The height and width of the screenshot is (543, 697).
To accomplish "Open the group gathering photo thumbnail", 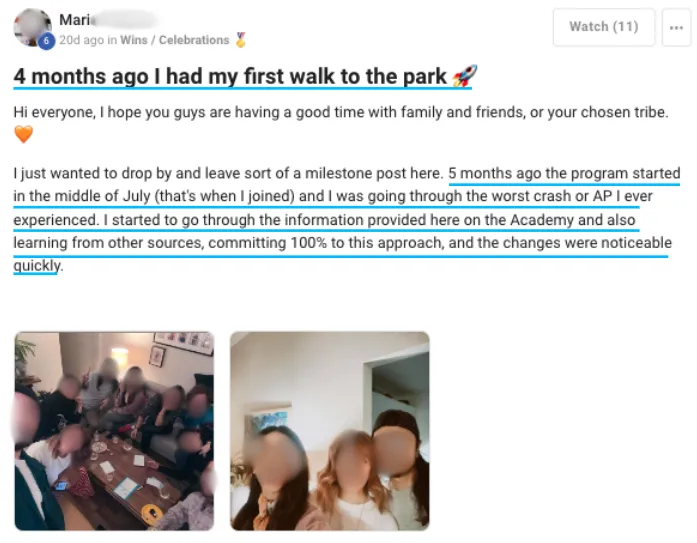I will [x=114, y=431].
